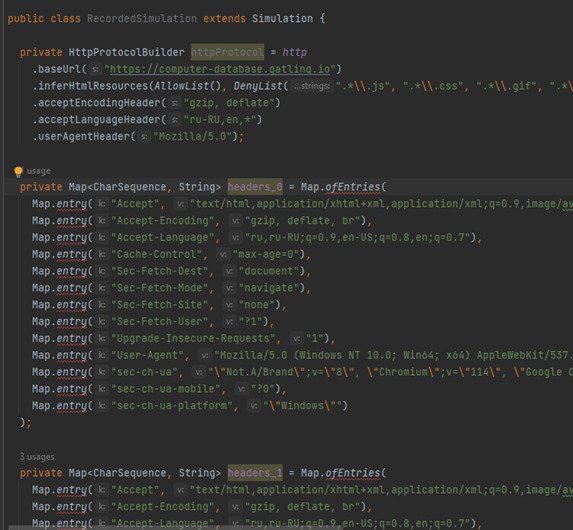The width and height of the screenshot is (573, 530).
Task: Click the "Accept" key in headers_0
Action: (x=135, y=204)
